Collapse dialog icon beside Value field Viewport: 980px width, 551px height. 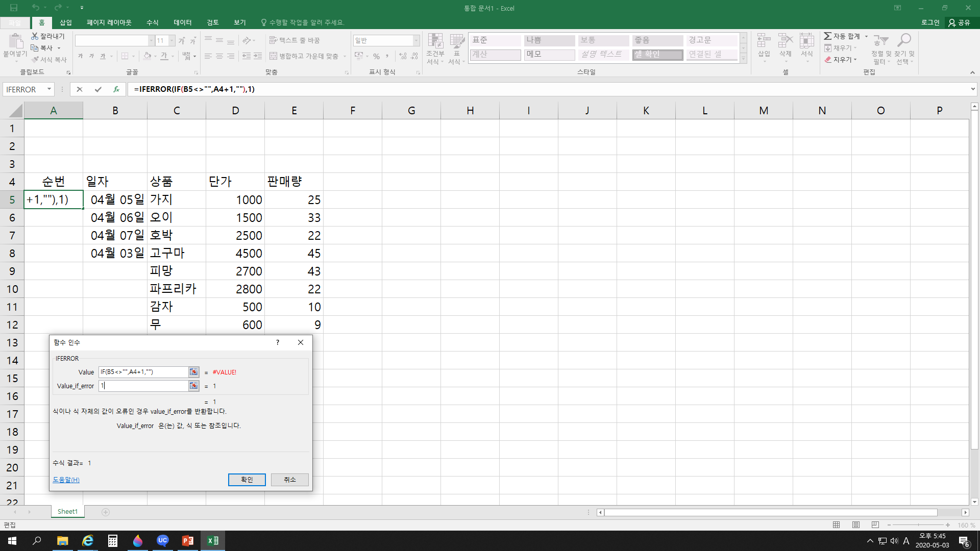[193, 372]
